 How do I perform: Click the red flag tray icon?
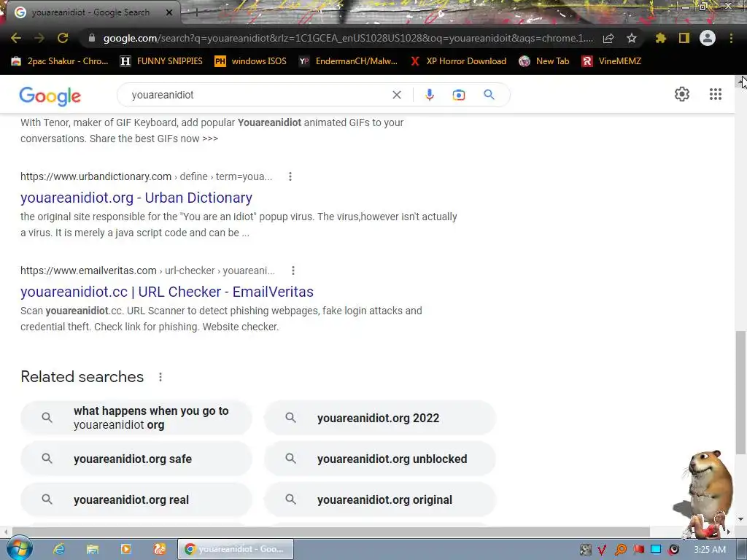click(639, 550)
